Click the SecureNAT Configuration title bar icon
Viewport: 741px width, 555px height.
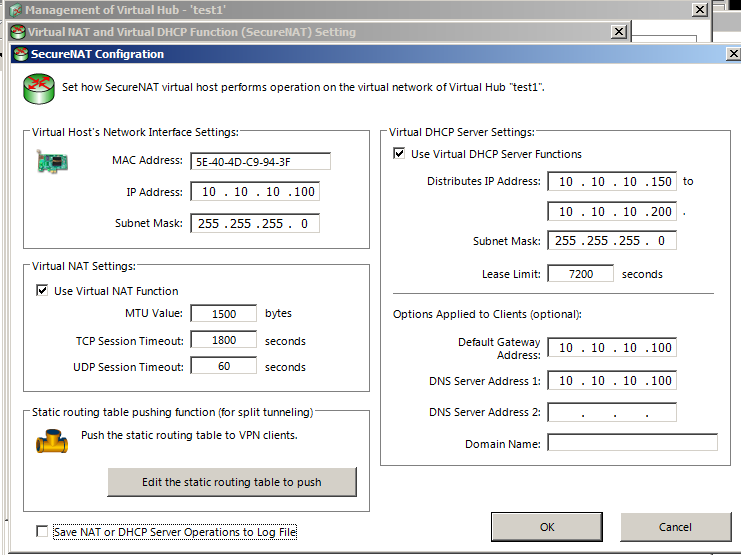[x=21, y=54]
